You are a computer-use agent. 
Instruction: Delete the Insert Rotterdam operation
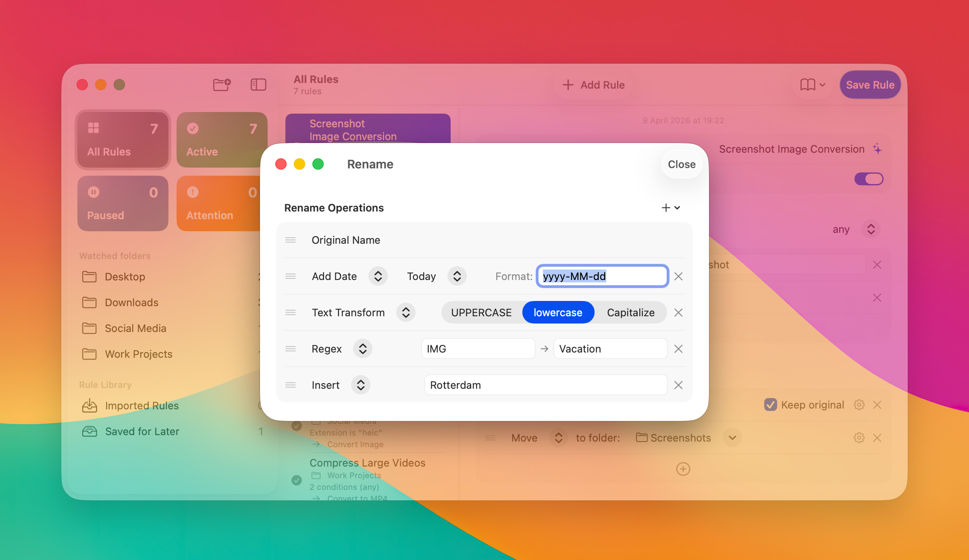pos(678,385)
